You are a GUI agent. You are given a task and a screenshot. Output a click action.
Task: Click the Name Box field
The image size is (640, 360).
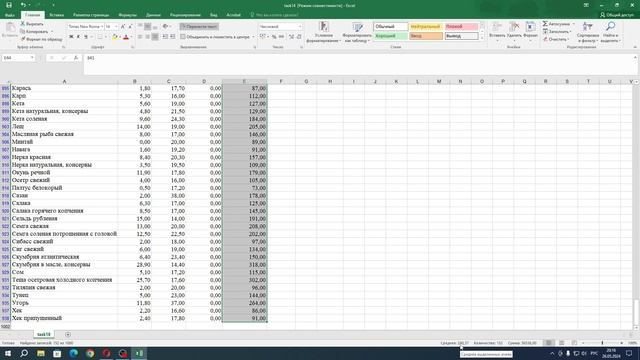click(x=18, y=58)
